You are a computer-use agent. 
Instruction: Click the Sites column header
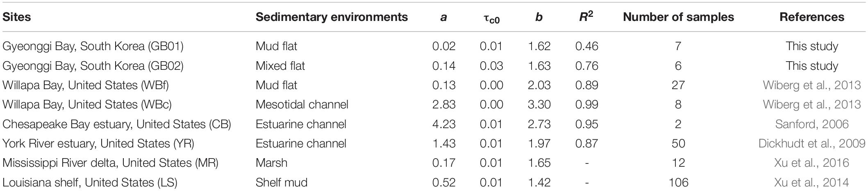coord(17,17)
